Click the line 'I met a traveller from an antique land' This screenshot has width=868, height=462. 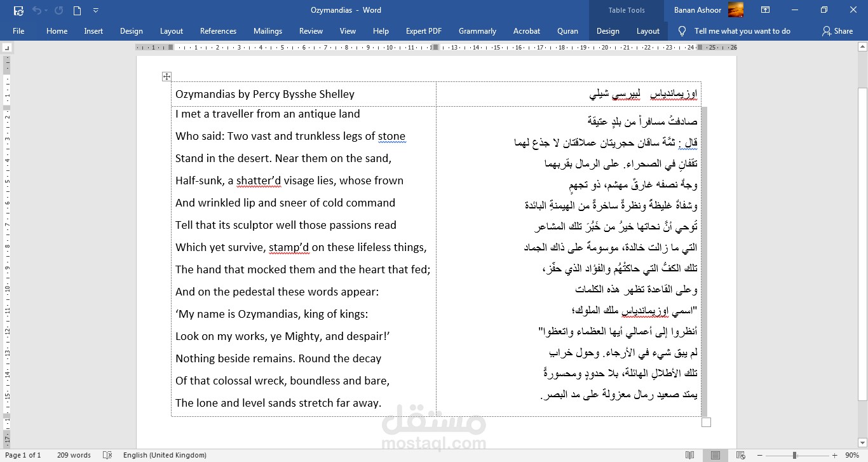(x=268, y=114)
